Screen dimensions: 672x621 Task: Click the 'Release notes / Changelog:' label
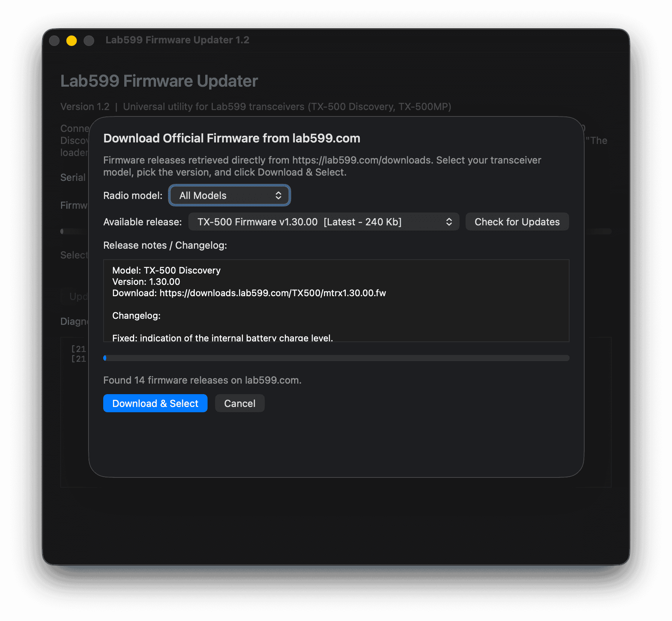(165, 245)
